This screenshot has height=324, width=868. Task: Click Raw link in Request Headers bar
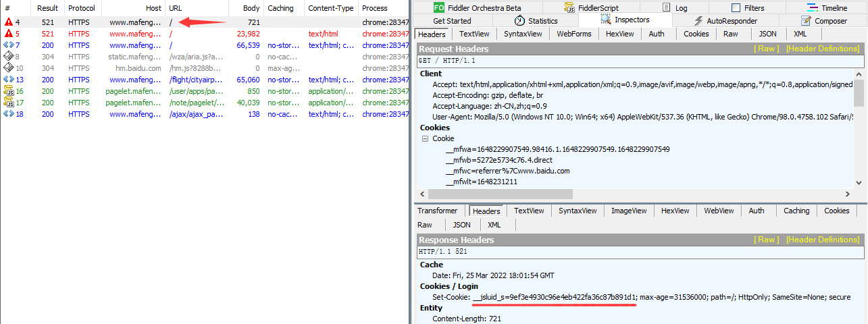[766, 49]
